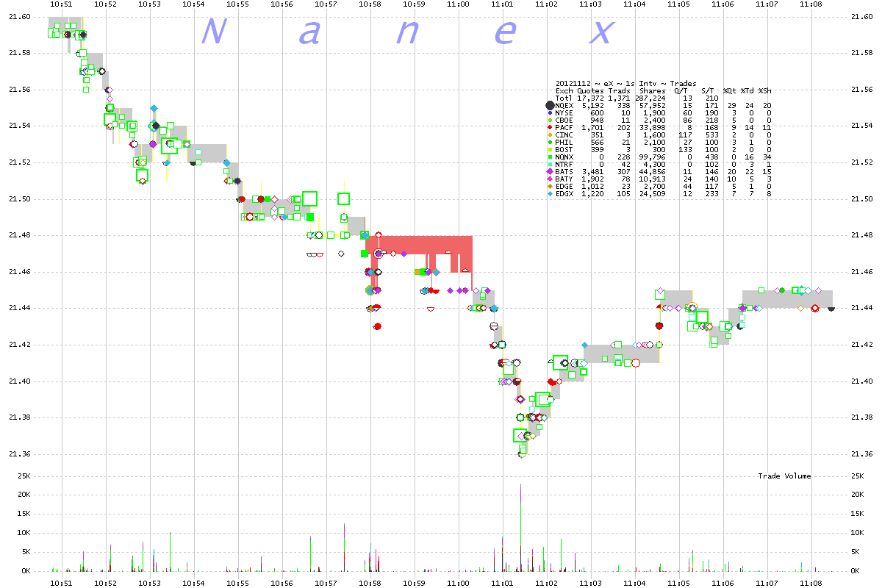Image resolution: width=882 pixels, height=588 pixels.
Task: Click the BATY pink diamond legend marker
Action: (550, 179)
